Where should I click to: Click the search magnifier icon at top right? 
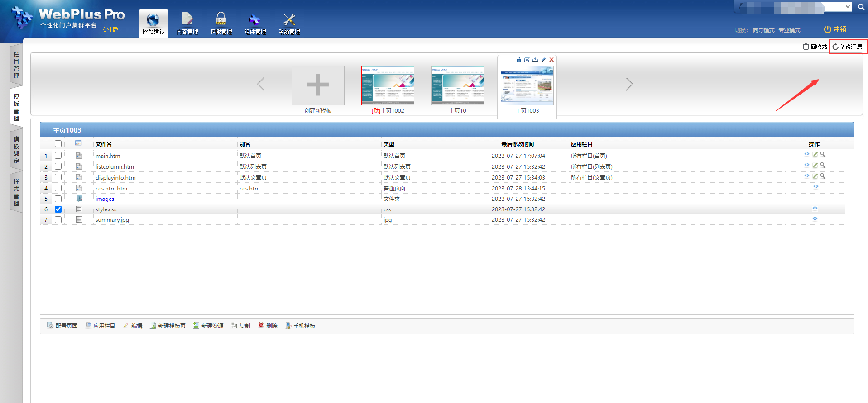pos(861,7)
